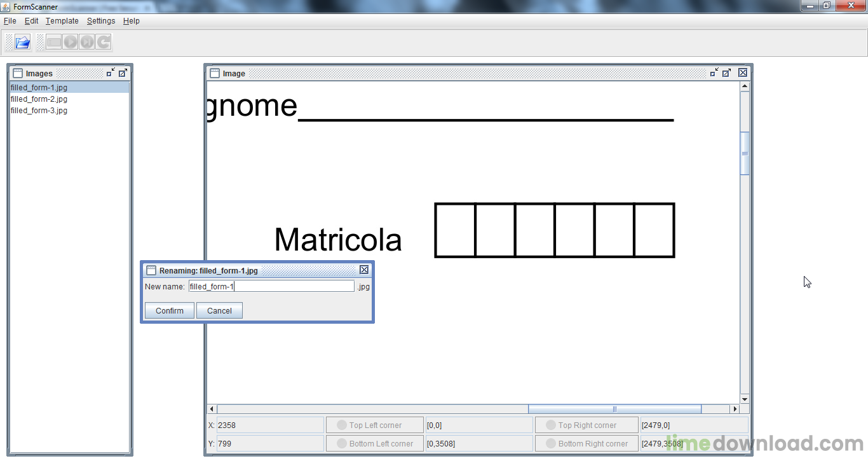The width and height of the screenshot is (868, 463).
Task: Click the Image panel window icon
Action: tap(215, 73)
